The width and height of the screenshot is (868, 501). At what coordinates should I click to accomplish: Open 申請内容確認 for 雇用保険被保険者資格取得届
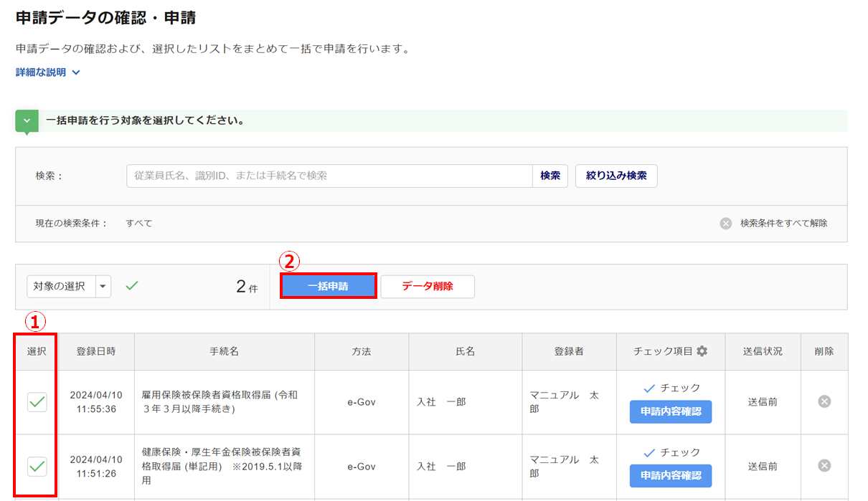(671, 411)
